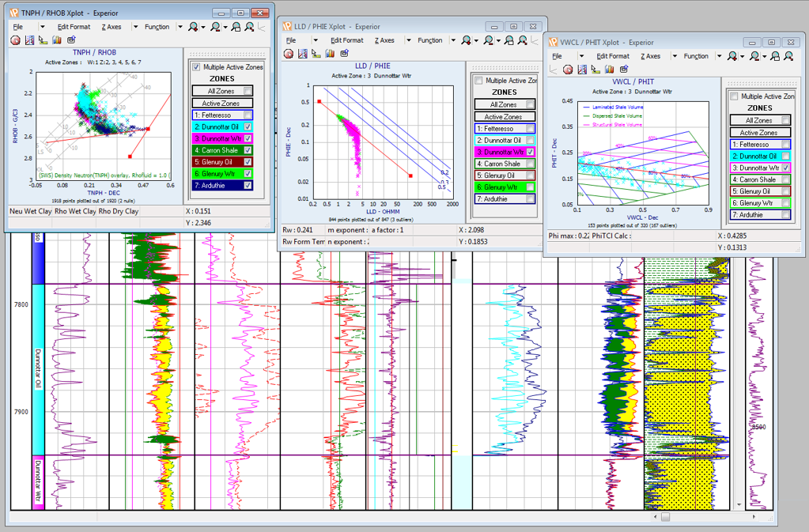Select green Glenury Wtr zone in LLD/PHIE list

pos(505,187)
